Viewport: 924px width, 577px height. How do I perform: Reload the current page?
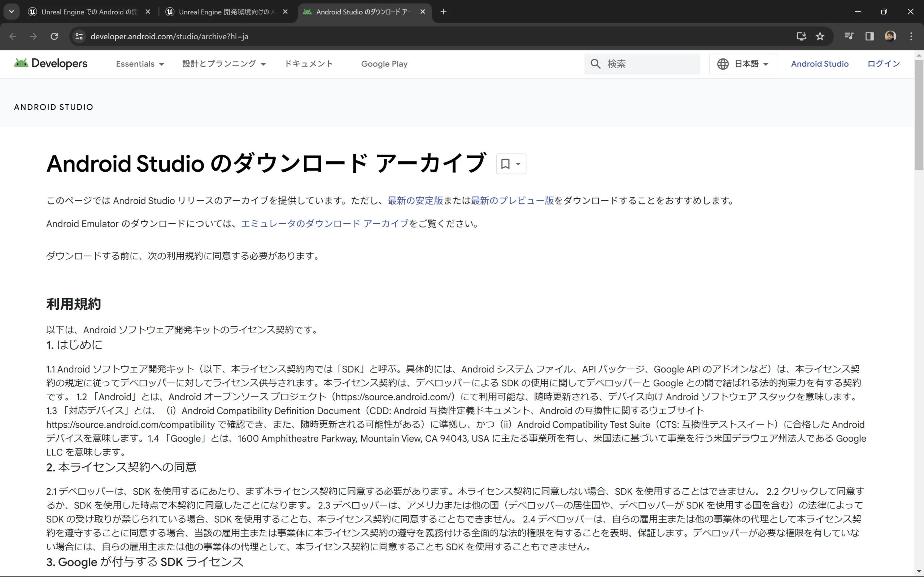54,36
